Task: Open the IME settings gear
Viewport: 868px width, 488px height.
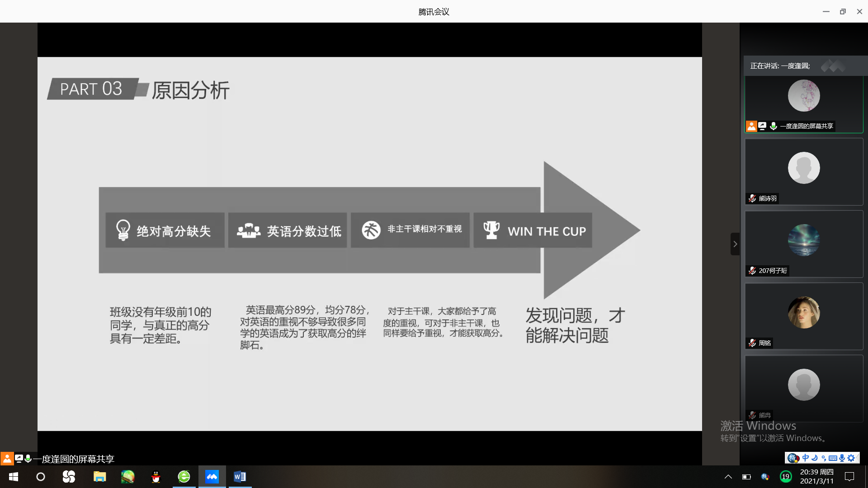Action: click(851, 458)
